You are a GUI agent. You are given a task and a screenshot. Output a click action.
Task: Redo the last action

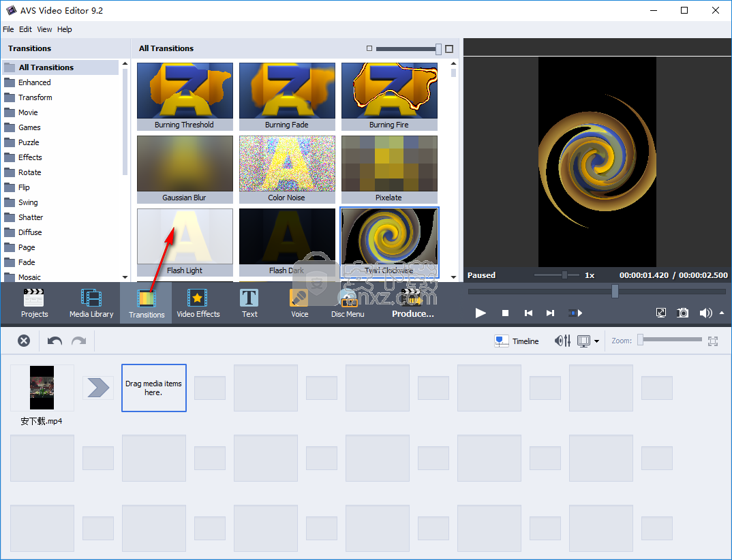pyautogui.click(x=79, y=341)
